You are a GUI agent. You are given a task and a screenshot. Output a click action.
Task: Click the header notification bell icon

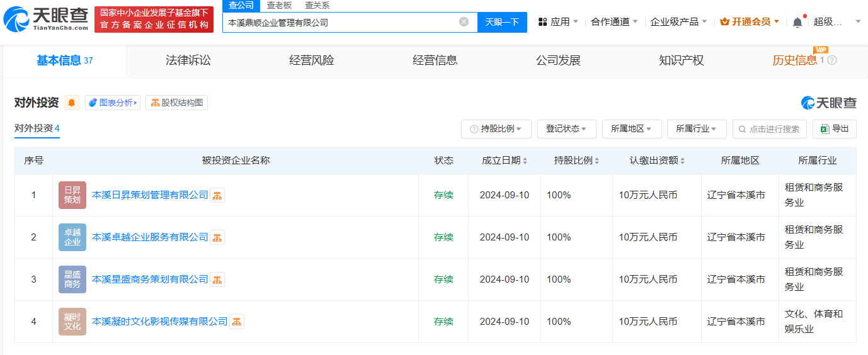coord(797,22)
